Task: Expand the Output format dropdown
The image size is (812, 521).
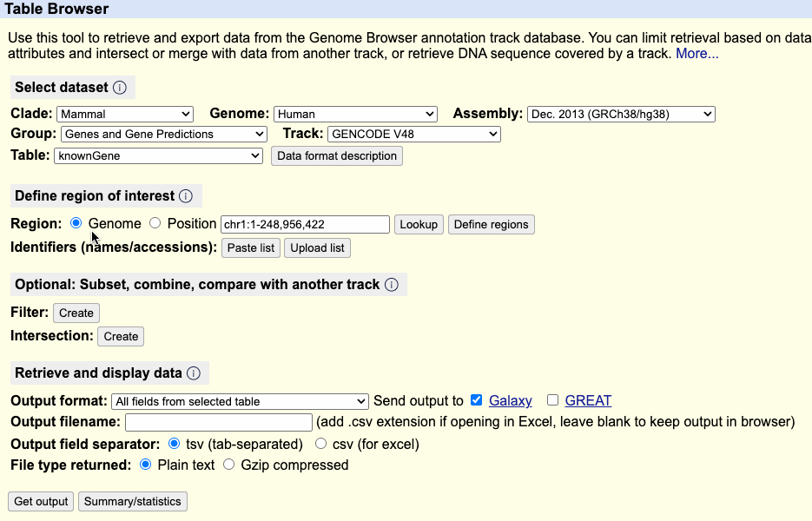Action: [240, 401]
